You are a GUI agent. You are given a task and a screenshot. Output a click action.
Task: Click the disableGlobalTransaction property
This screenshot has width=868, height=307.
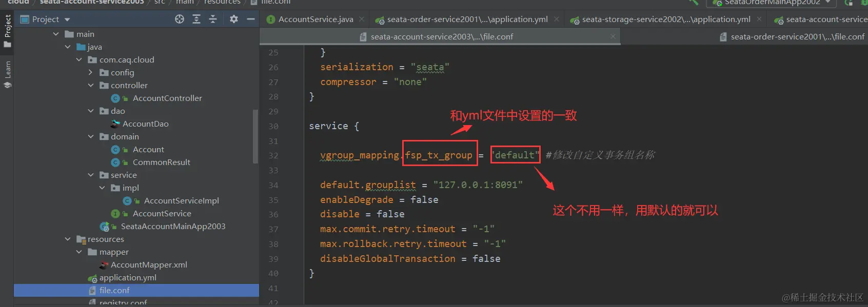pyautogui.click(x=387, y=259)
